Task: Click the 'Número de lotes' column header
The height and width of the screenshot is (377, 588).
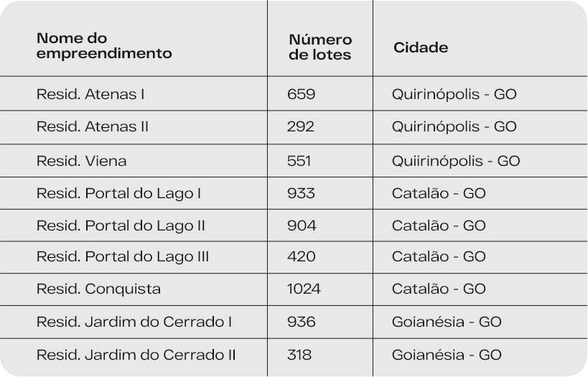Action: click(x=320, y=47)
